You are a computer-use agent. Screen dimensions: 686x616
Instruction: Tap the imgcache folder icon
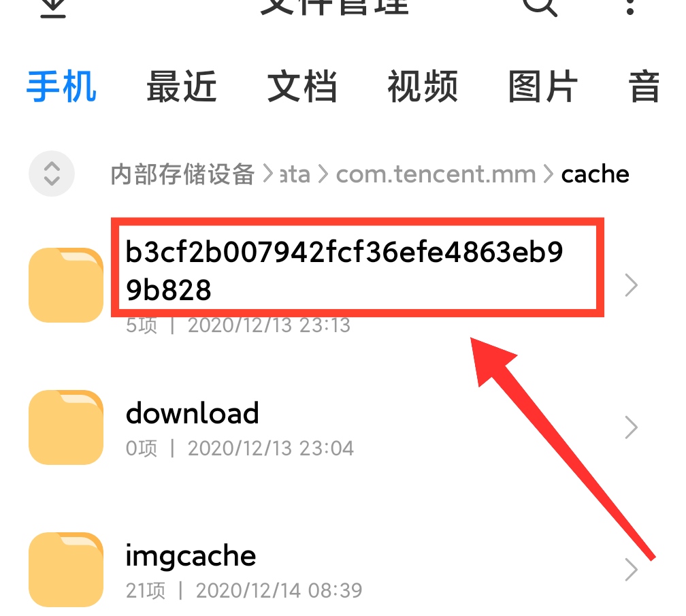pos(66,569)
